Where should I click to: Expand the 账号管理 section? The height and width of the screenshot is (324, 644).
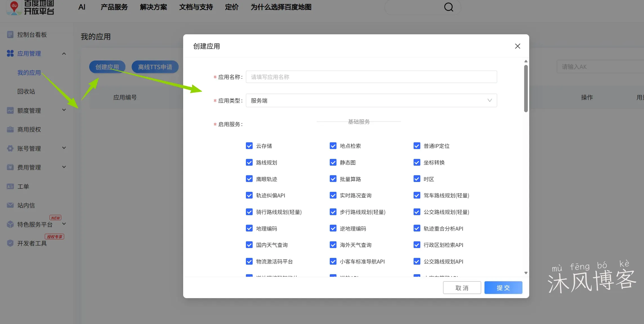pos(64,148)
